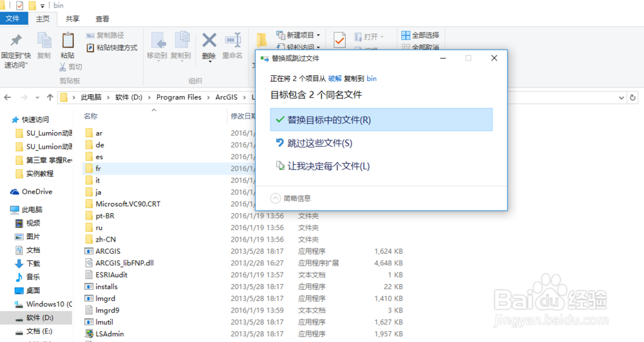This screenshot has width=644, height=342.
Task: Open the New item dropdown
Action: coord(298,35)
